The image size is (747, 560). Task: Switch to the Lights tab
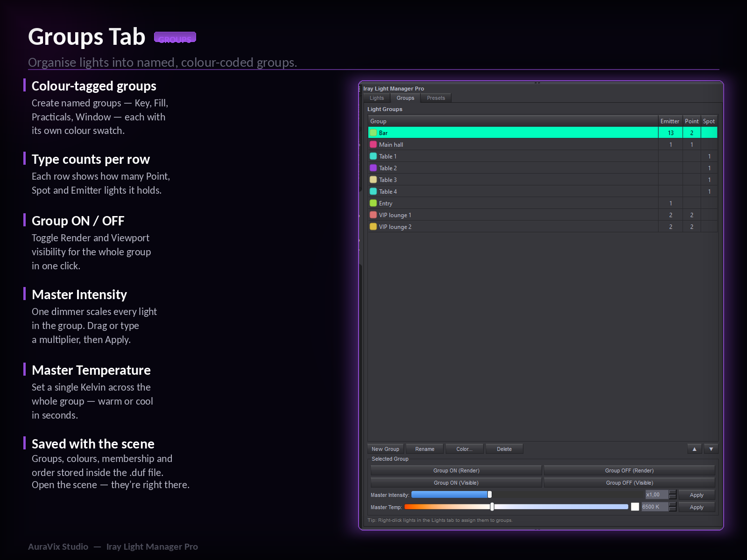pos(376,98)
